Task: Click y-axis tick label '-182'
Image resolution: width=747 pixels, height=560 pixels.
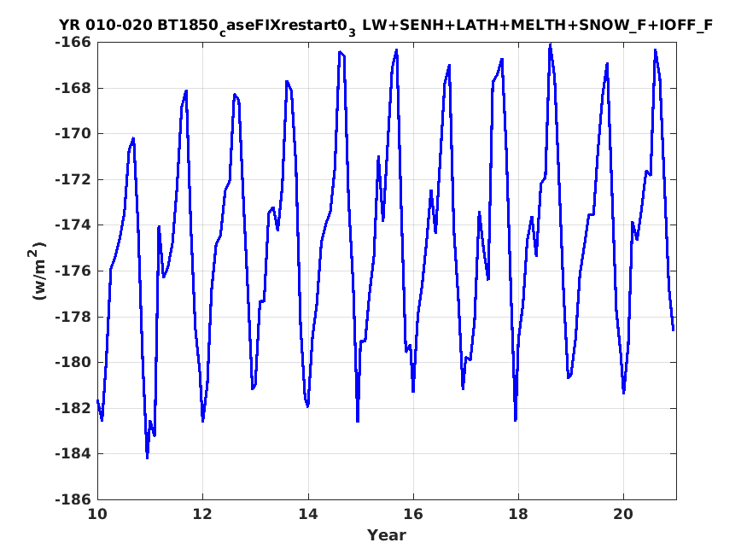Action: pos(73,409)
